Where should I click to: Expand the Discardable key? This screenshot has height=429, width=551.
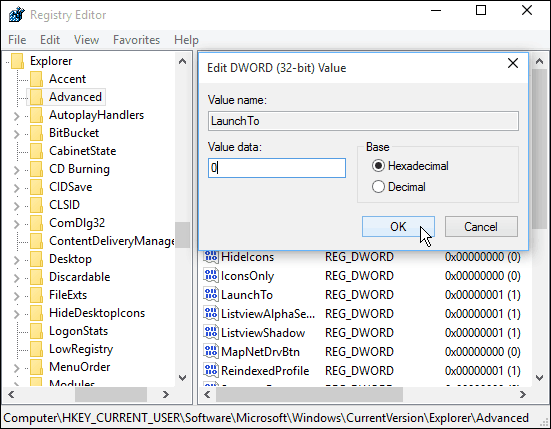(x=16, y=278)
